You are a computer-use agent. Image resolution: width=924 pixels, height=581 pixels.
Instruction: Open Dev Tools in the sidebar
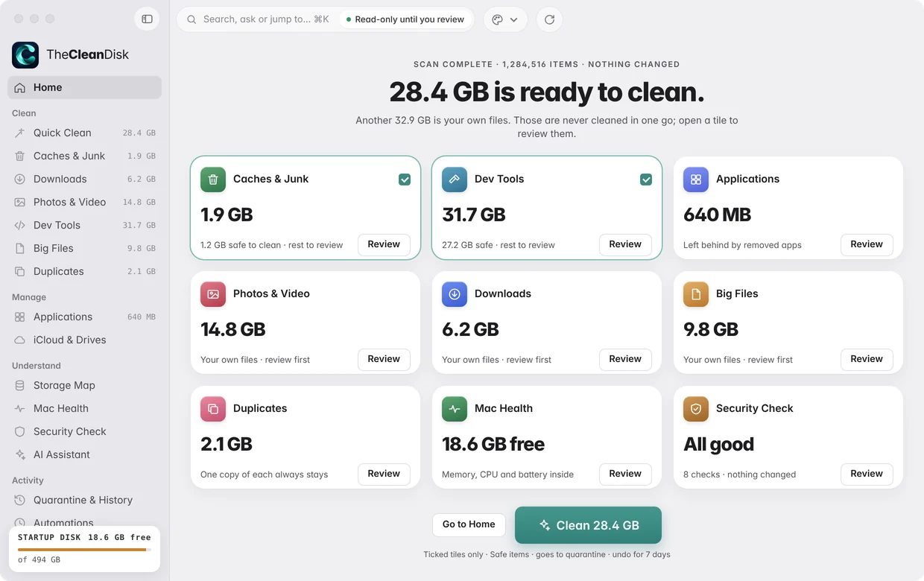[84, 225]
